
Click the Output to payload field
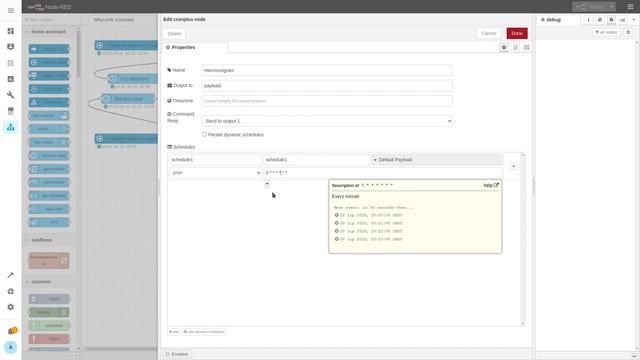327,86
